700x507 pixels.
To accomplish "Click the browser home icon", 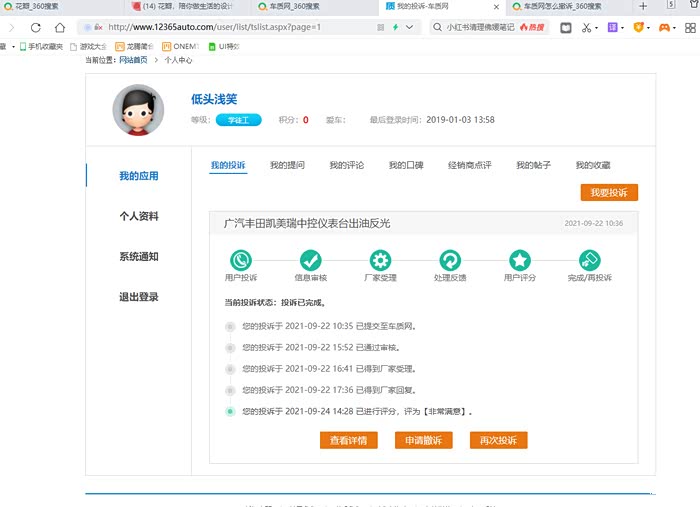I will tap(61, 28).
